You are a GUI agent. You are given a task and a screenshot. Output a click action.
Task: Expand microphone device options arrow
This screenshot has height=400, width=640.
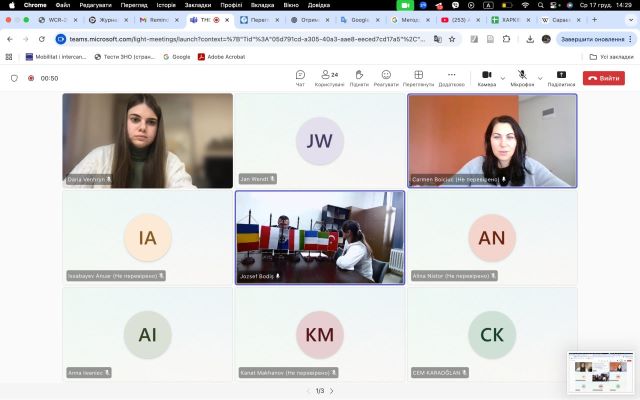pyautogui.click(x=539, y=77)
